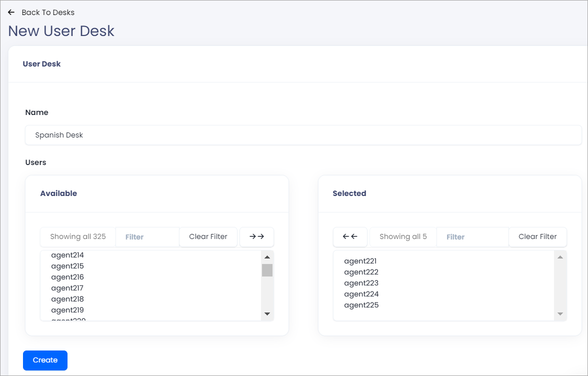The height and width of the screenshot is (376, 588).
Task: Select agent217 in Available list
Action: pyautogui.click(x=67, y=288)
